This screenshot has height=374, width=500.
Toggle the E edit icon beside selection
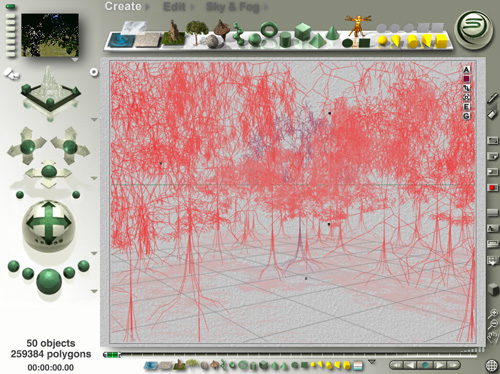pyautogui.click(x=466, y=107)
